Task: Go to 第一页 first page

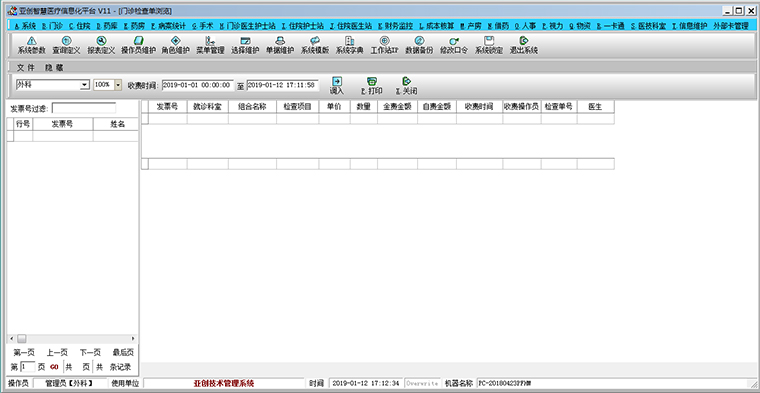Action: tap(24, 352)
